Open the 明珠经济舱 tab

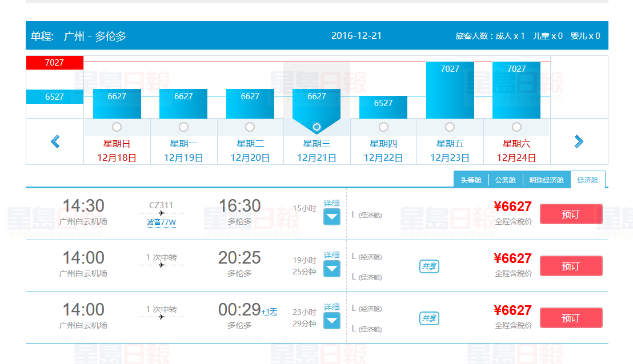coord(546,180)
